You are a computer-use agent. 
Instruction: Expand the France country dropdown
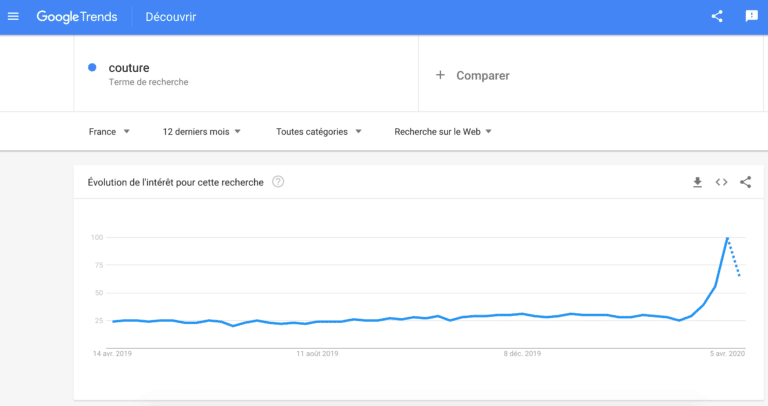[x=109, y=132]
